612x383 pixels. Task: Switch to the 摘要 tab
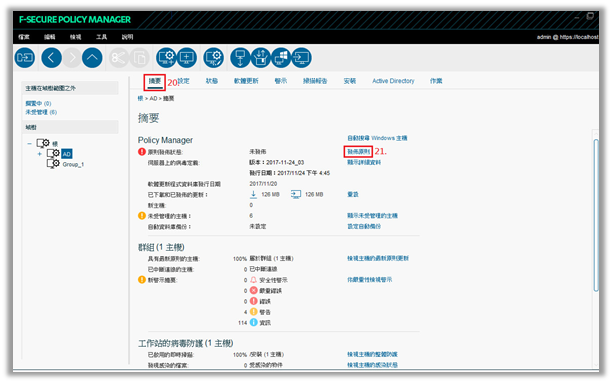pos(155,81)
